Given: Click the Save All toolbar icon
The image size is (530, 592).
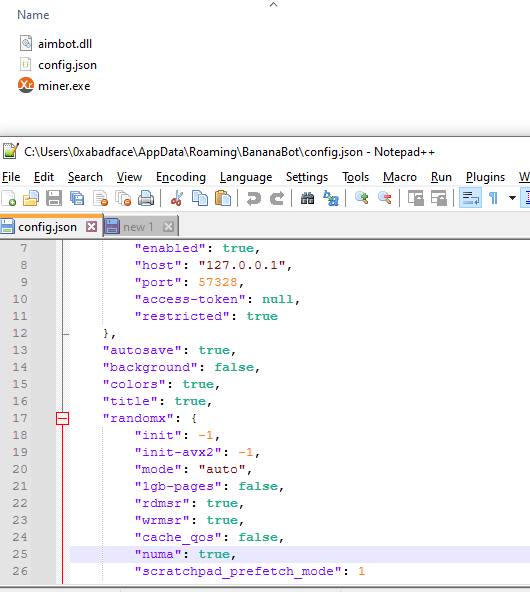Looking at the screenshot, I should (77, 198).
